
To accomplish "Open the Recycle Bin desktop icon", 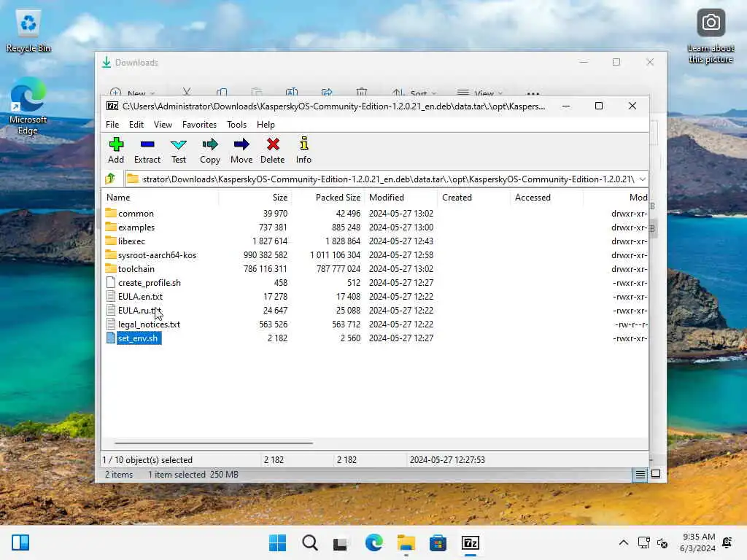I will (x=28, y=31).
